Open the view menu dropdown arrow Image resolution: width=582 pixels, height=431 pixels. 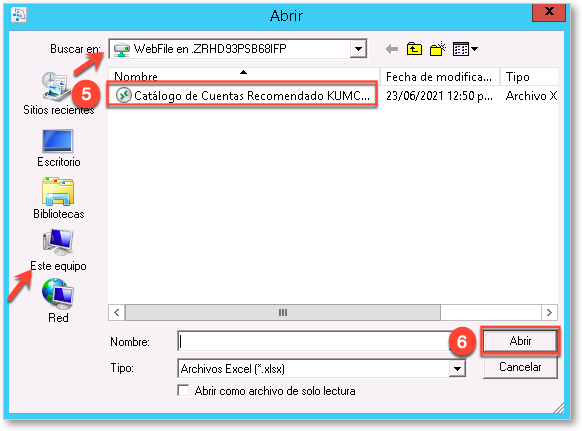(x=475, y=49)
